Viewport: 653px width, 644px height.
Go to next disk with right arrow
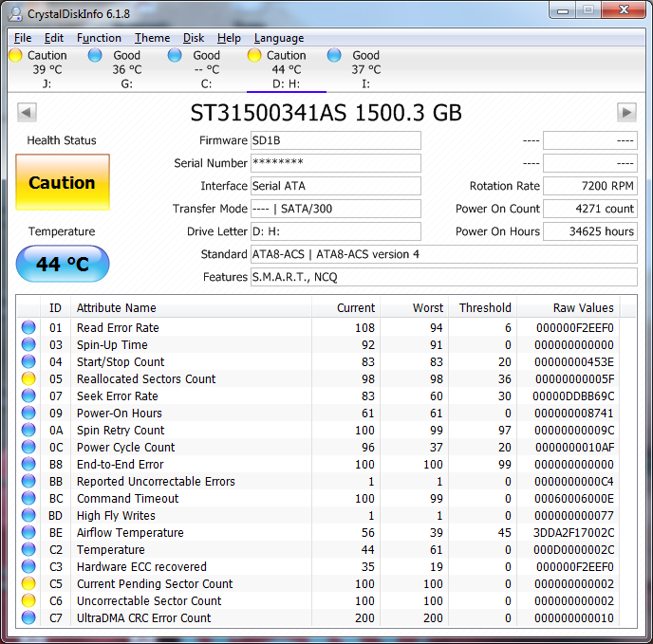point(626,113)
